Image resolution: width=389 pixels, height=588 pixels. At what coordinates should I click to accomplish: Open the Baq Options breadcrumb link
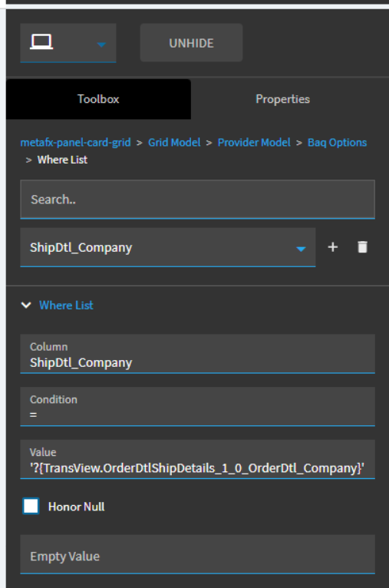pos(338,143)
